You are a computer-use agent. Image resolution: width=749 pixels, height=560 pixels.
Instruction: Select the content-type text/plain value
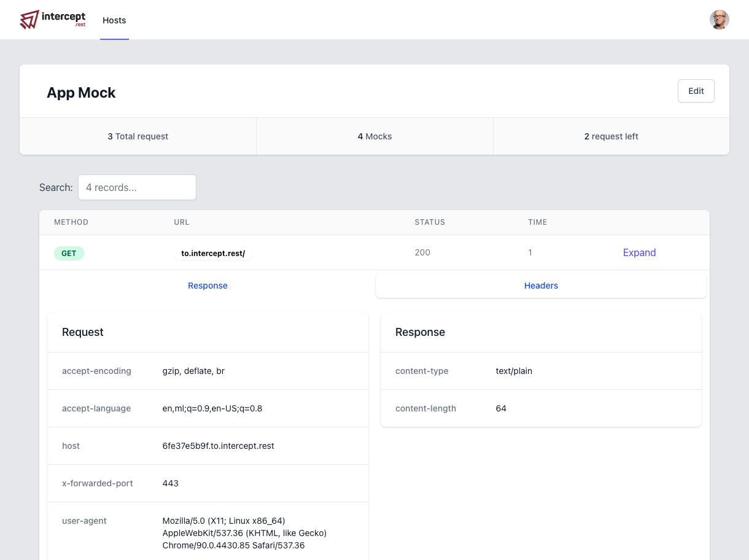pos(514,371)
